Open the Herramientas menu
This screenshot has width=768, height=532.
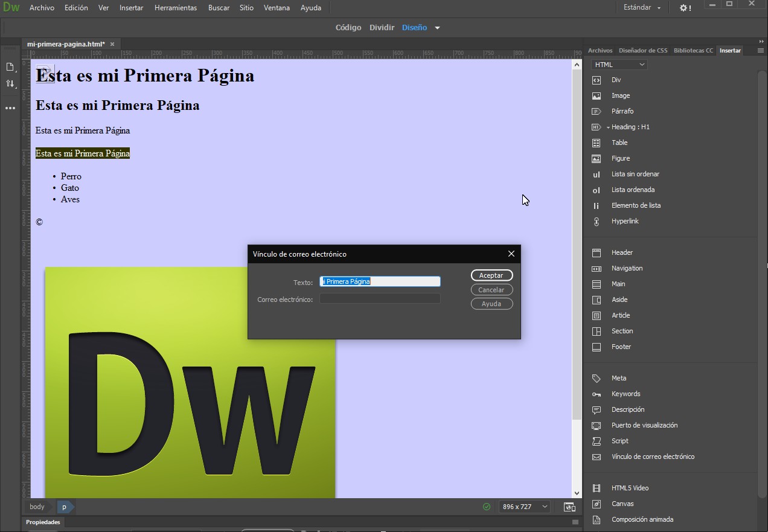176,8
